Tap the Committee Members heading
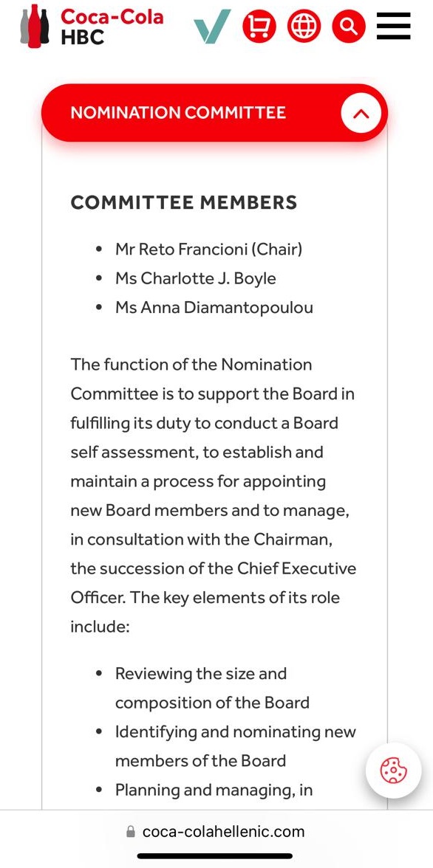Viewport: 433px width, 868px height. tap(184, 202)
